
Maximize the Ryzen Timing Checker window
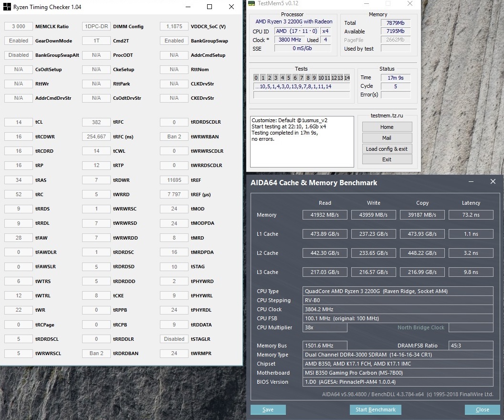[210, 7]
